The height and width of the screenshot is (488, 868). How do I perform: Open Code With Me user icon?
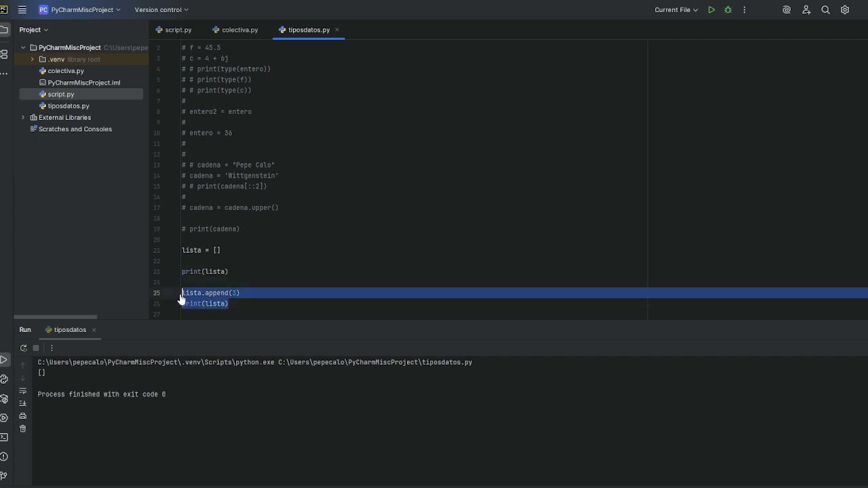[806, 9]
